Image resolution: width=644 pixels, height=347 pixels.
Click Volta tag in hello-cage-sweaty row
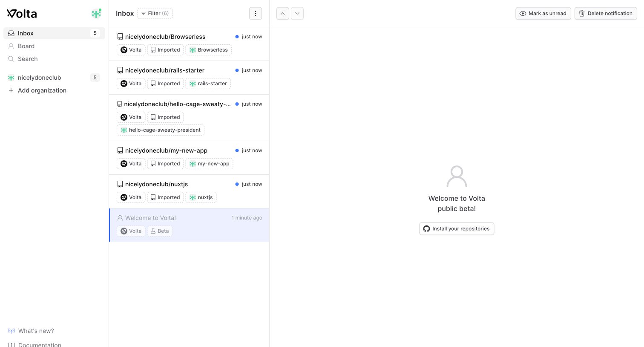click(x=131, y=117)
